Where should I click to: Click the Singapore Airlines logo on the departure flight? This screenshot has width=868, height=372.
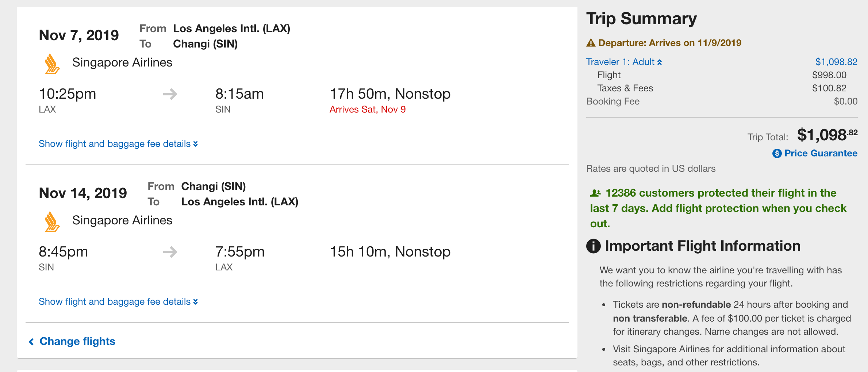click(52, 64)
